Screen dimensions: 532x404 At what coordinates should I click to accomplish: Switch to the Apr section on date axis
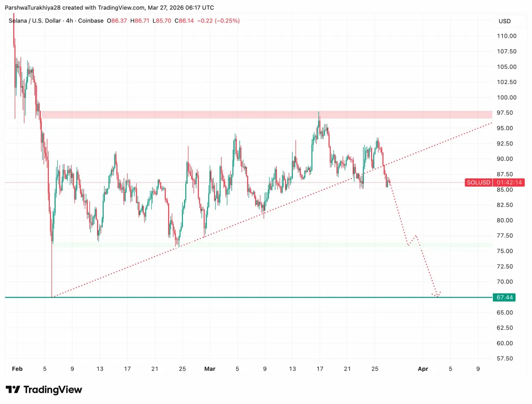(x=423, y=369)
